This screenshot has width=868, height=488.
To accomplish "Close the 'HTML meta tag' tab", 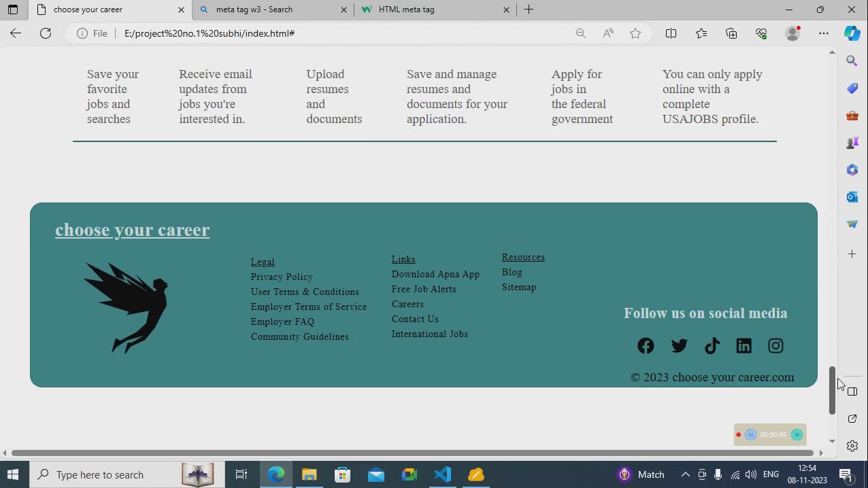I will pos(506,10).
